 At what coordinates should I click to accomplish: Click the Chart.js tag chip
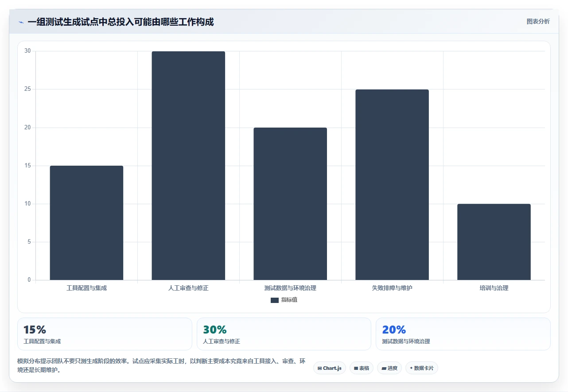[x=329, y=368]
